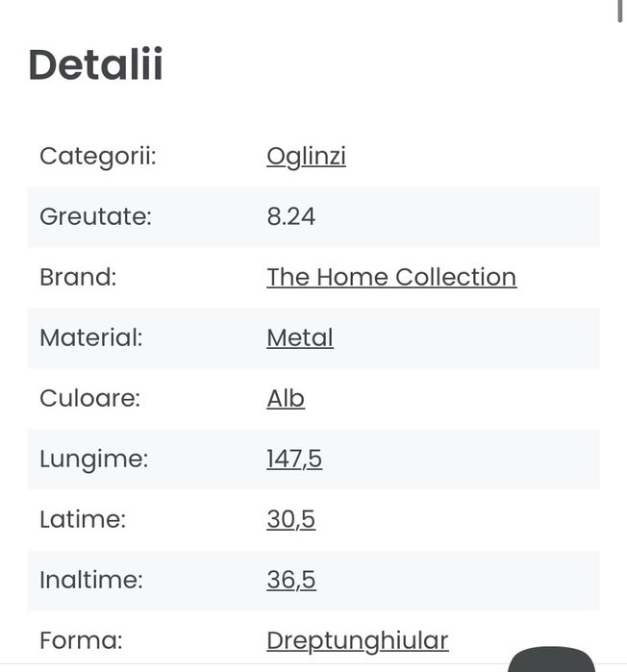Viewport: 627px width, 672px height.
Task: Open the 147,5 length link
Action: coord(293,459)
